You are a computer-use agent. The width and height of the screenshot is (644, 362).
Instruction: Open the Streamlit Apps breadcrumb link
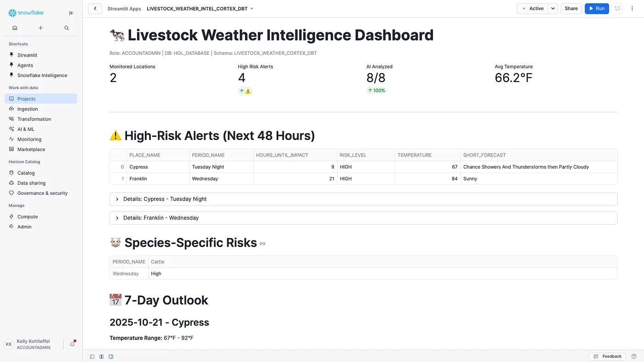coord(124,9)
